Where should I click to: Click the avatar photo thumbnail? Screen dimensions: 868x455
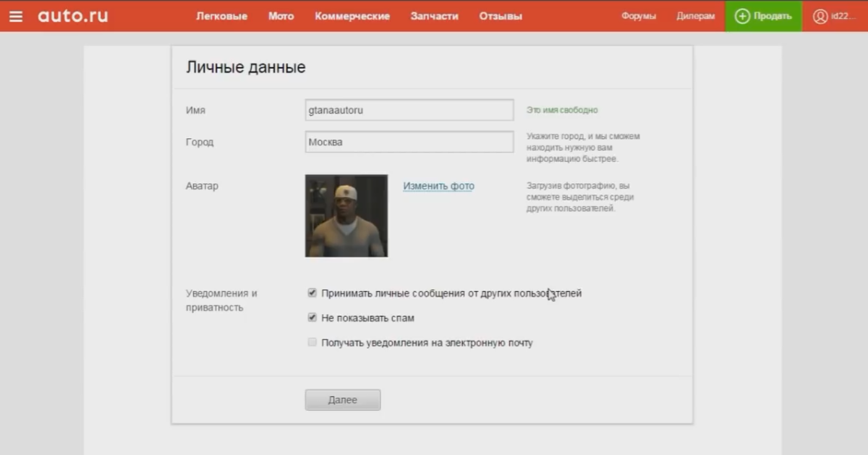pos(346,215)
